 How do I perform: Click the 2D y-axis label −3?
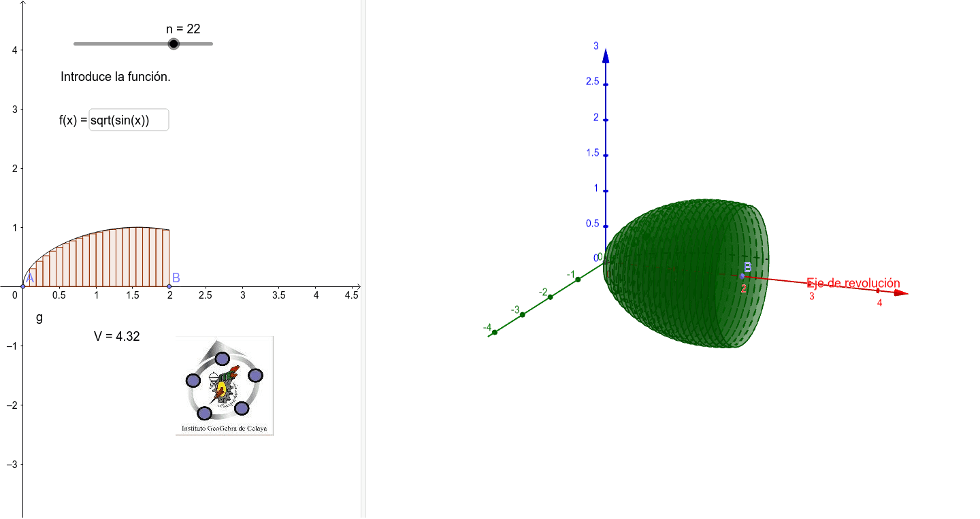click(12, 465)
